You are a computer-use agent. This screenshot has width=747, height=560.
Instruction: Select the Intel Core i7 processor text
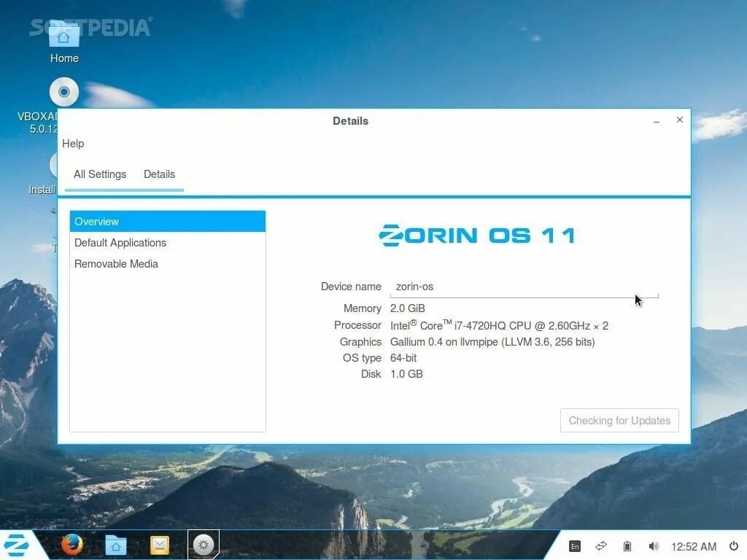tap(499, 325)
